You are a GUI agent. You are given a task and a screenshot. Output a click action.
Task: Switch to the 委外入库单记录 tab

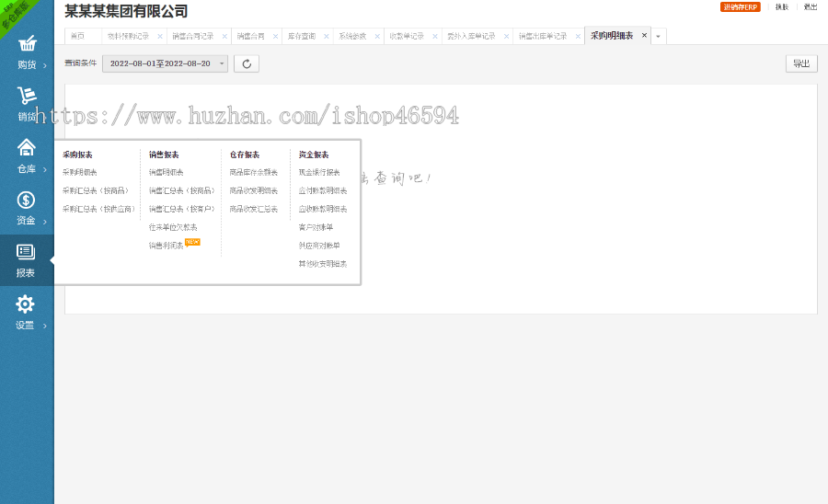click(471, 37)
